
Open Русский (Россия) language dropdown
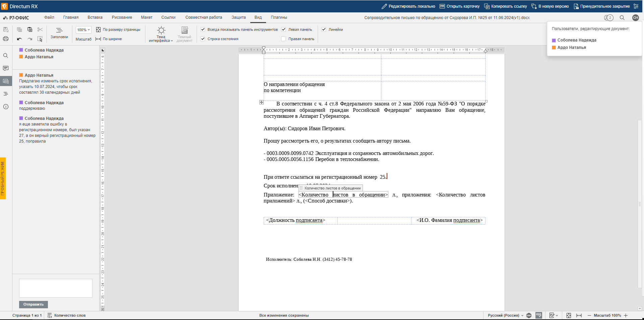[505, 315]
